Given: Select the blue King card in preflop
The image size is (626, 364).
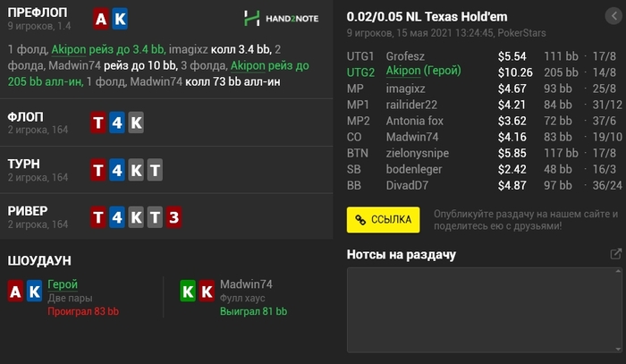Looking at the screenshot, I should [x=120, y=19].
